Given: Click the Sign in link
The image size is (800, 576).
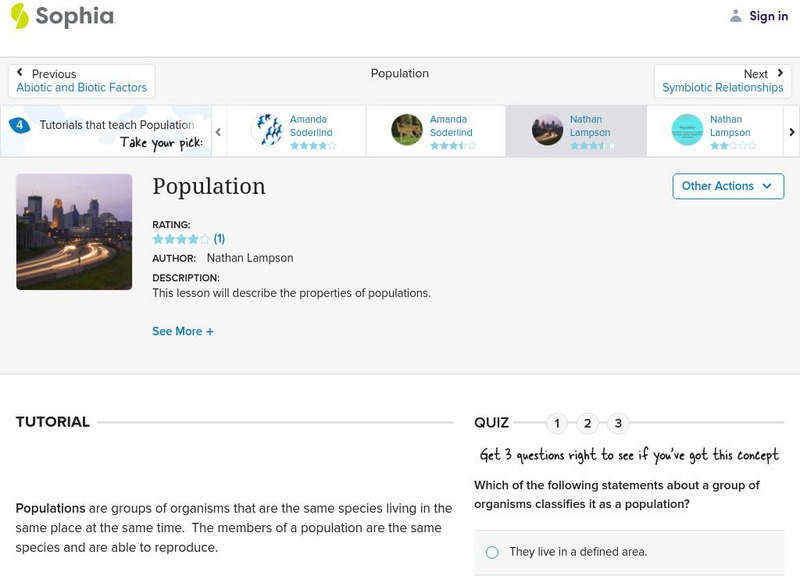Looking at the screenshot, I should (x=768, y=16).
